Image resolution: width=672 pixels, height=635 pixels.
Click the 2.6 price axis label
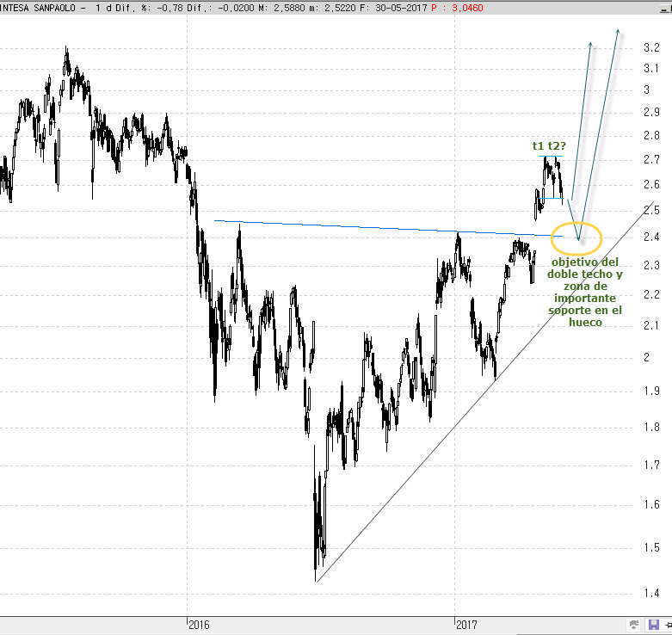(x=651, y=184)
